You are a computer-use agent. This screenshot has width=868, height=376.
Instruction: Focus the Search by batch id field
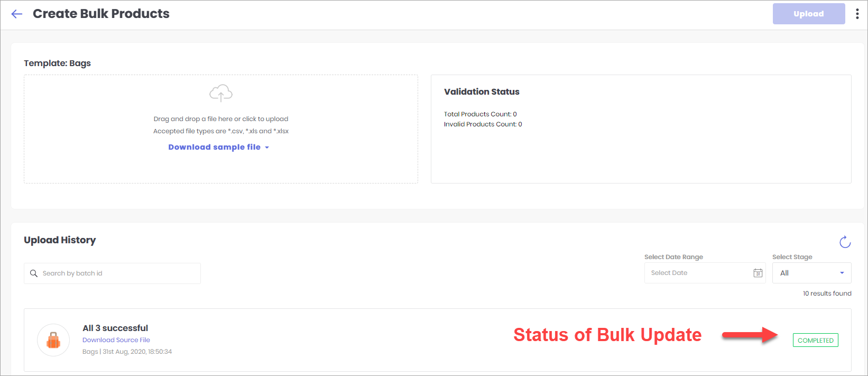point(112,273)
